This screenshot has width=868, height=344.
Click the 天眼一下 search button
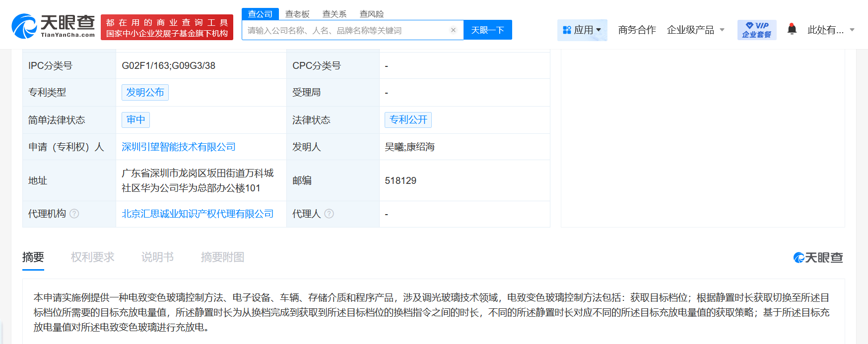pos(487,30)
